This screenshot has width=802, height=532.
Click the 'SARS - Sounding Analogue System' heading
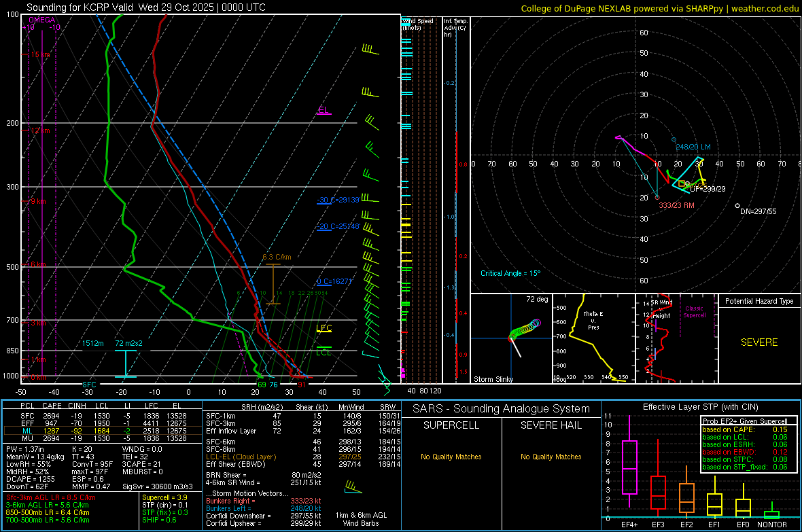(502, 409)
